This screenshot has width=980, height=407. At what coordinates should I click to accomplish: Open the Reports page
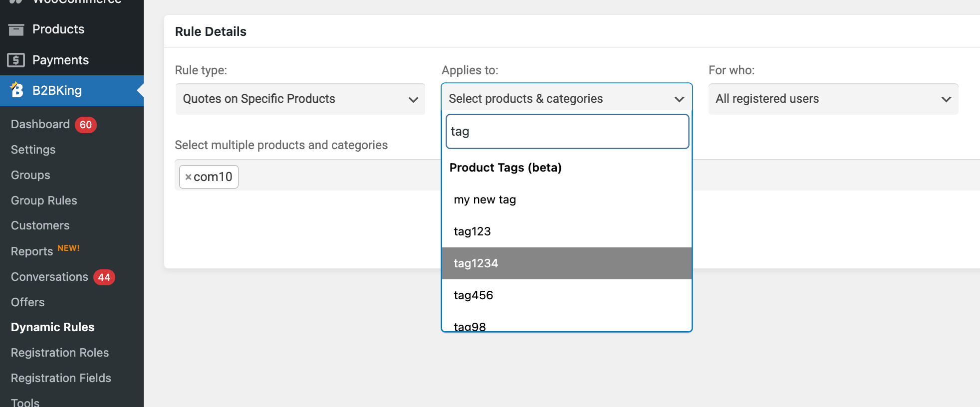[32, 251]
